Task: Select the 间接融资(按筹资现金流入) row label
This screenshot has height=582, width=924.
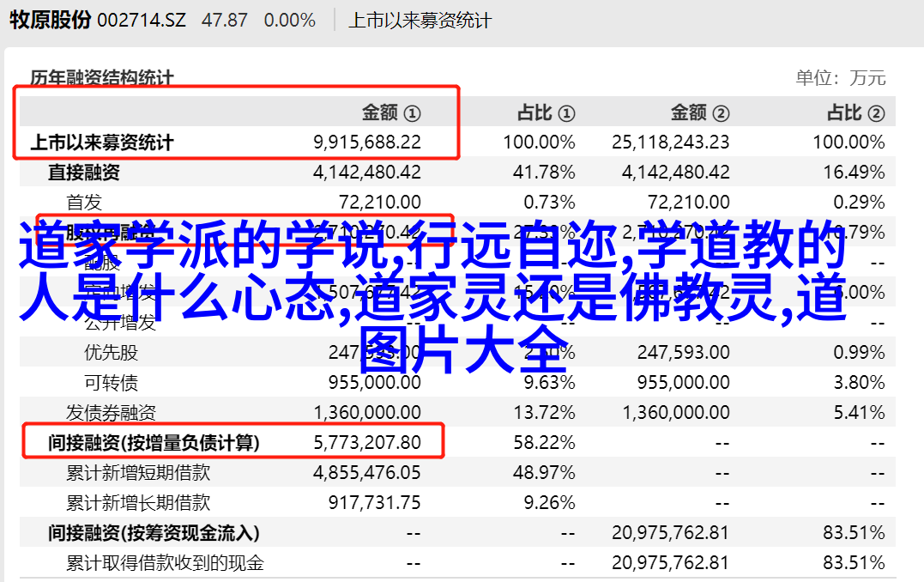Action: (x=154, y=533)
